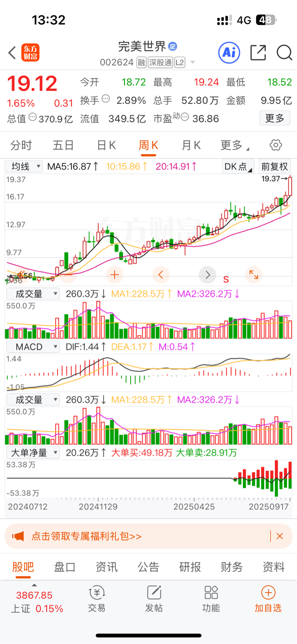Viewport: 297px width, 644px height.
Task: Switch to the 资讯 tab
Action: tap(107, 567)
